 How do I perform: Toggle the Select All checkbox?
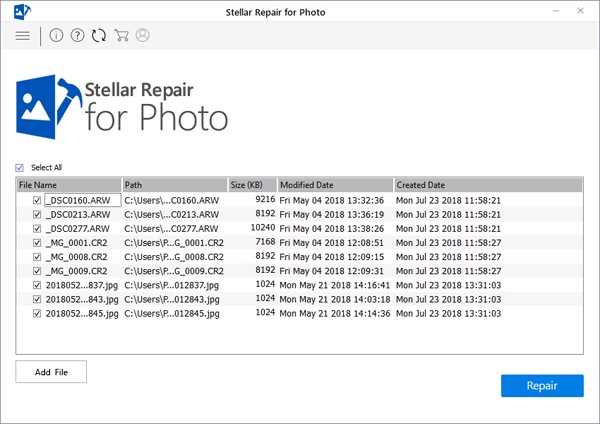pos(20,168)
